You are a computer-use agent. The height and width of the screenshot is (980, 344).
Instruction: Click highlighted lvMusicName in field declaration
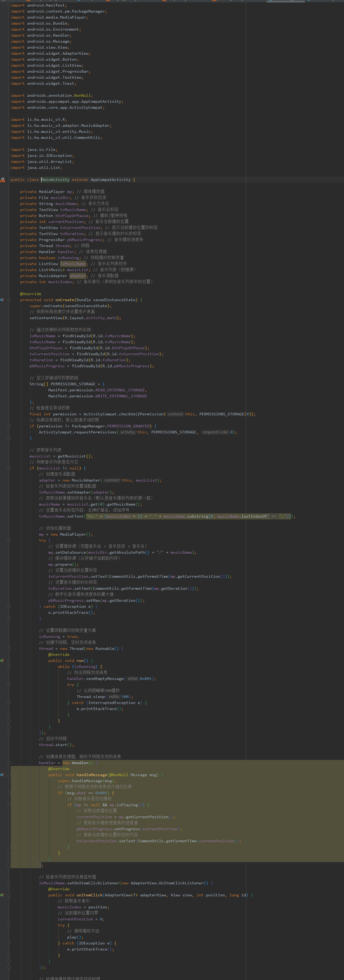(73, 264)
